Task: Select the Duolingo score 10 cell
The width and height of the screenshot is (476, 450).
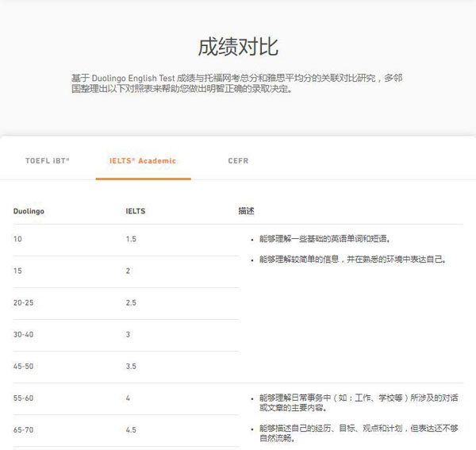Action: pyautogui.click(x=17, y=239)
